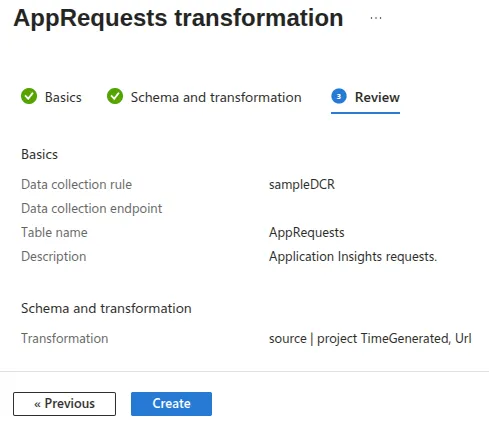Click the Data collection rule label
Viewport: 489px width, 424px height.
76,184
